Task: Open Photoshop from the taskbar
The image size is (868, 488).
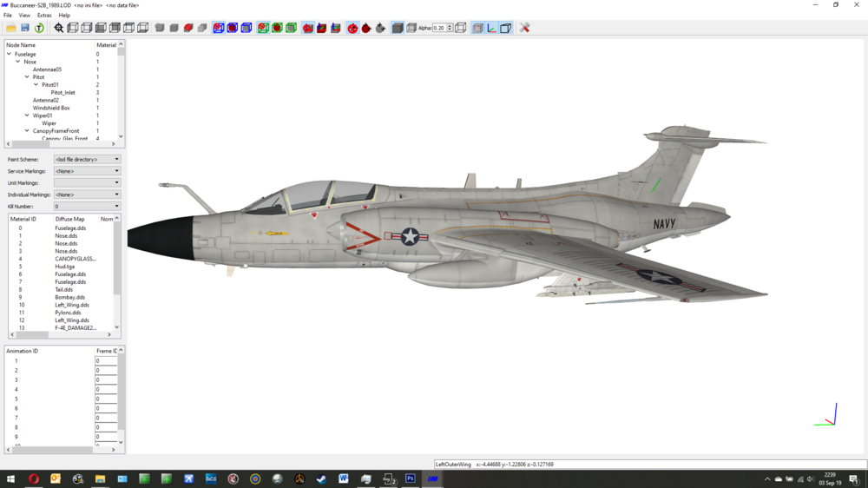Action: tap(411, 478)
